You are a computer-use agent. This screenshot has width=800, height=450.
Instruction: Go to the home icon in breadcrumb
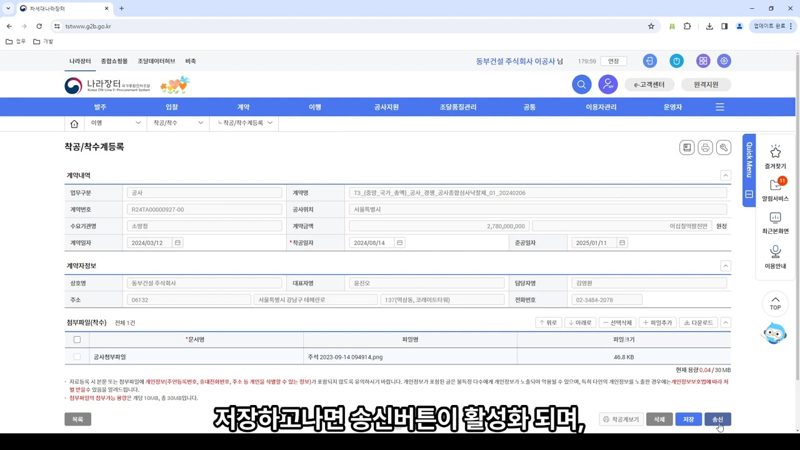click(74, 123)
